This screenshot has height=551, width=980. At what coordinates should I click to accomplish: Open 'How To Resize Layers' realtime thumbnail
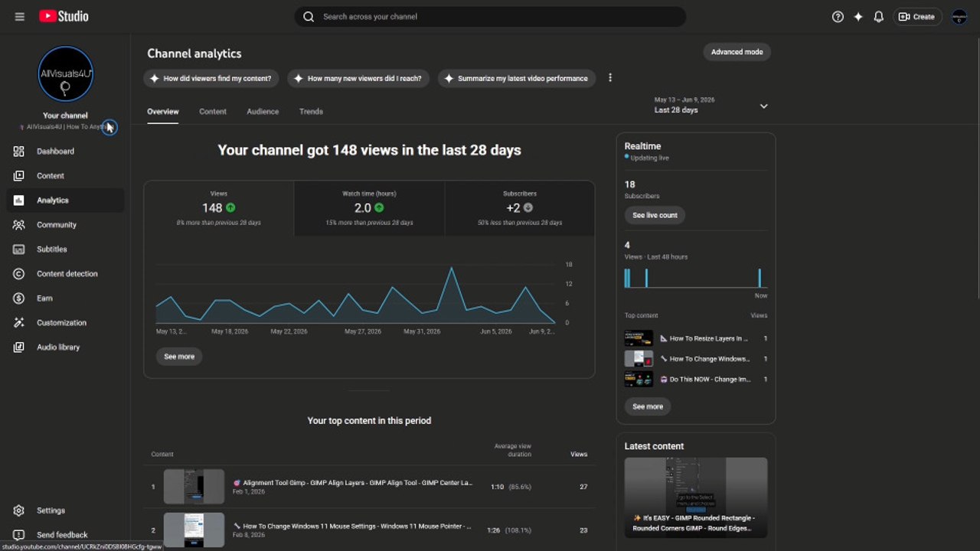pyautogui.click(x=639, y=338)
